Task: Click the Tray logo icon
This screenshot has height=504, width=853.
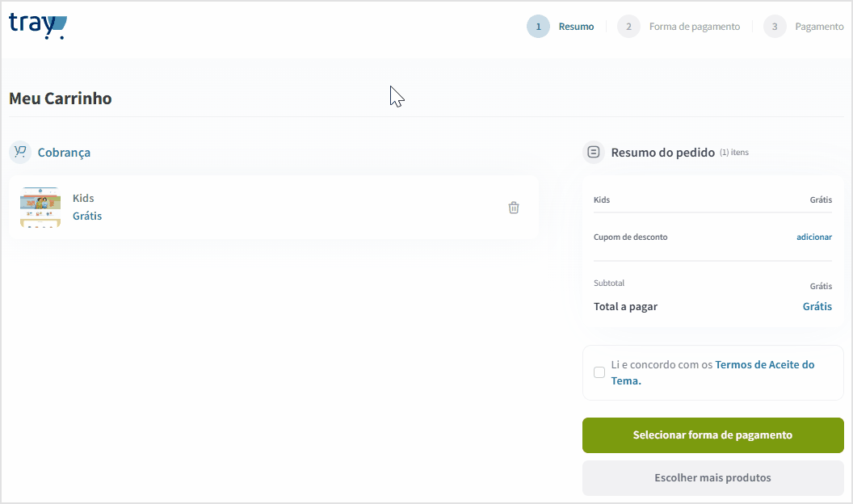Action: (x=38, y=26)
